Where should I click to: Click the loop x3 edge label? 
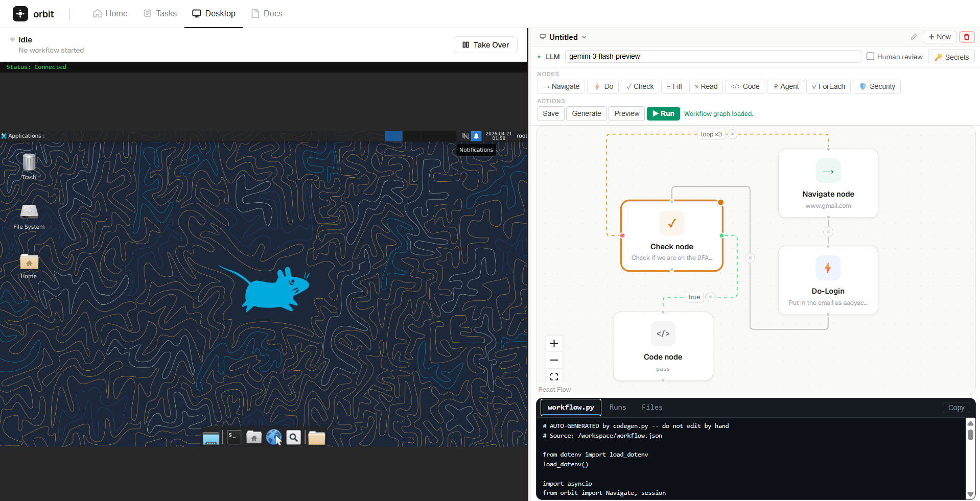click(x=711, y=134)
